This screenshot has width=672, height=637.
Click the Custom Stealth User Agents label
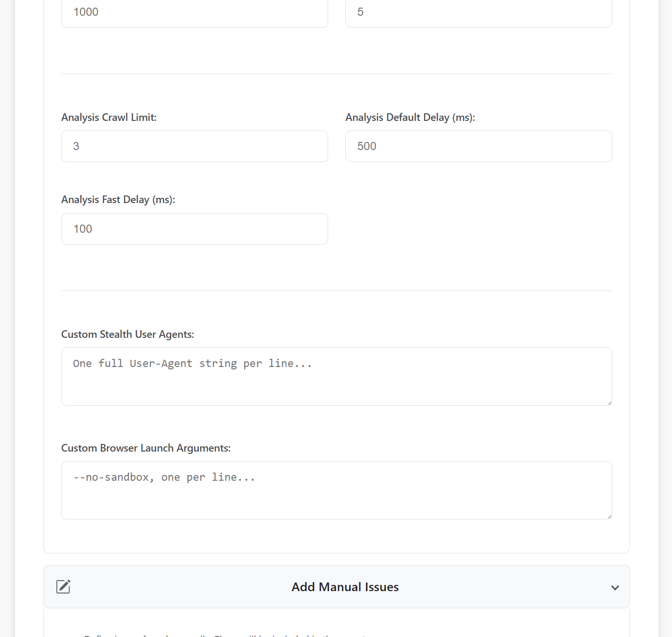(x=128, y=335)
